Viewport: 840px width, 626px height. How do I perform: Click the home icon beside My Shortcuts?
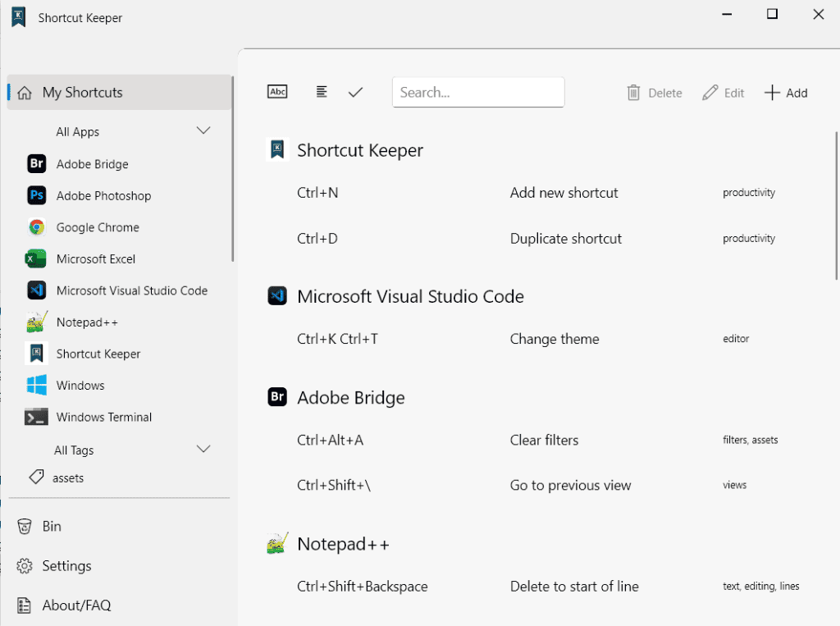click(x=24, y=93)
